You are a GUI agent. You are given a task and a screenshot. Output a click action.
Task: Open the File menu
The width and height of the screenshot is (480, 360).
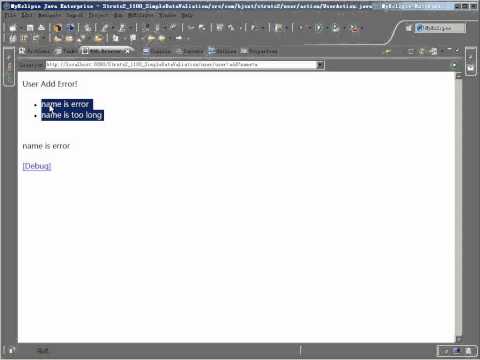click(10, 15)
